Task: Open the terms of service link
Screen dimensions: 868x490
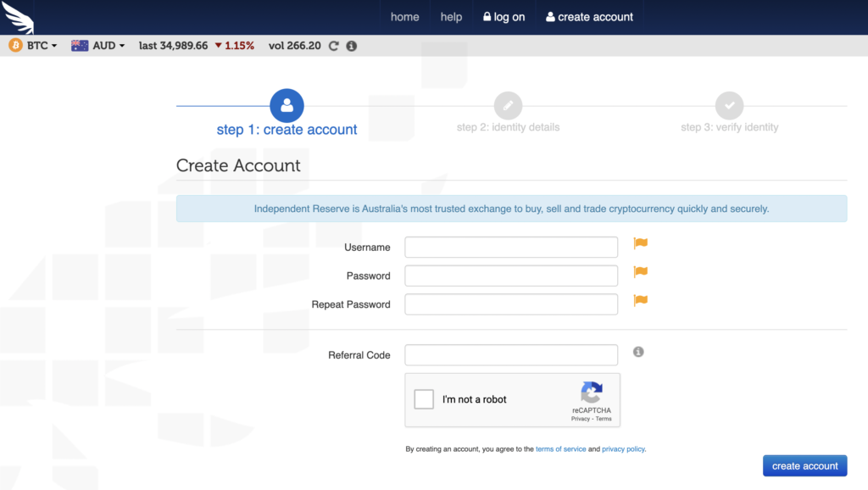Action: coord(561,449)
